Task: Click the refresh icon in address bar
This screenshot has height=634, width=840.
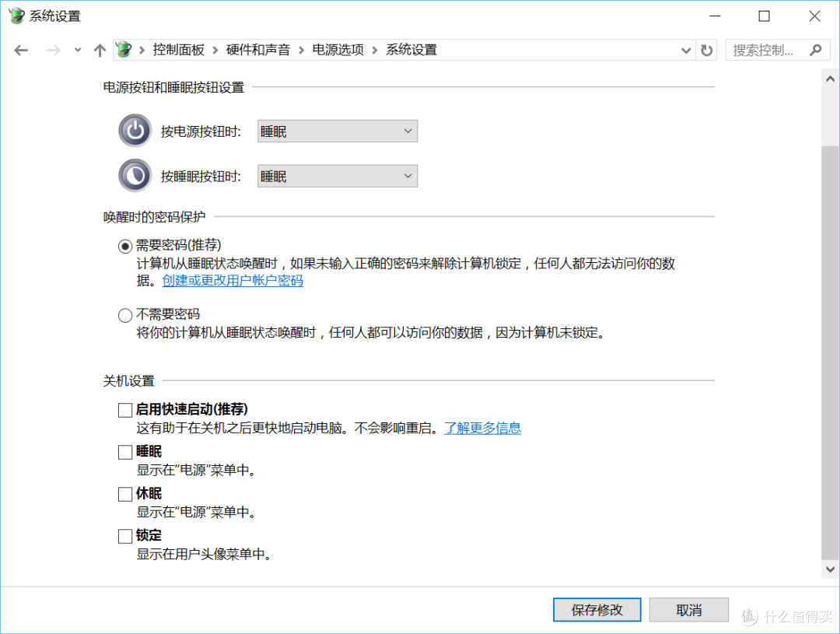Action: tap(706, 49)
